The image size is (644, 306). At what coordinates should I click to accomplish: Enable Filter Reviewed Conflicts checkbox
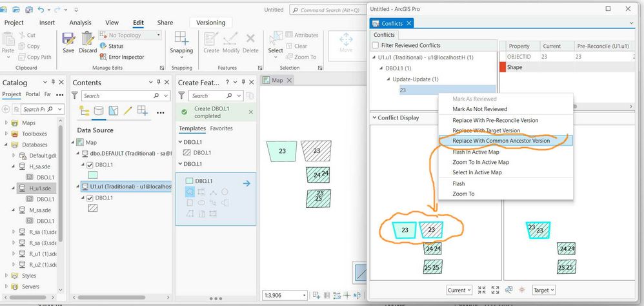pyautogui.click(x=376, y=45)
